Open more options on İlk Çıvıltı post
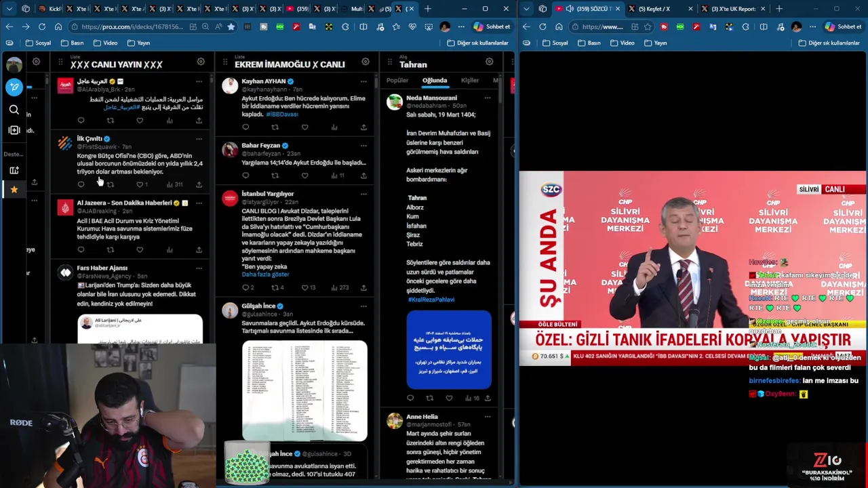868x488 pixels. pos(199,139)
